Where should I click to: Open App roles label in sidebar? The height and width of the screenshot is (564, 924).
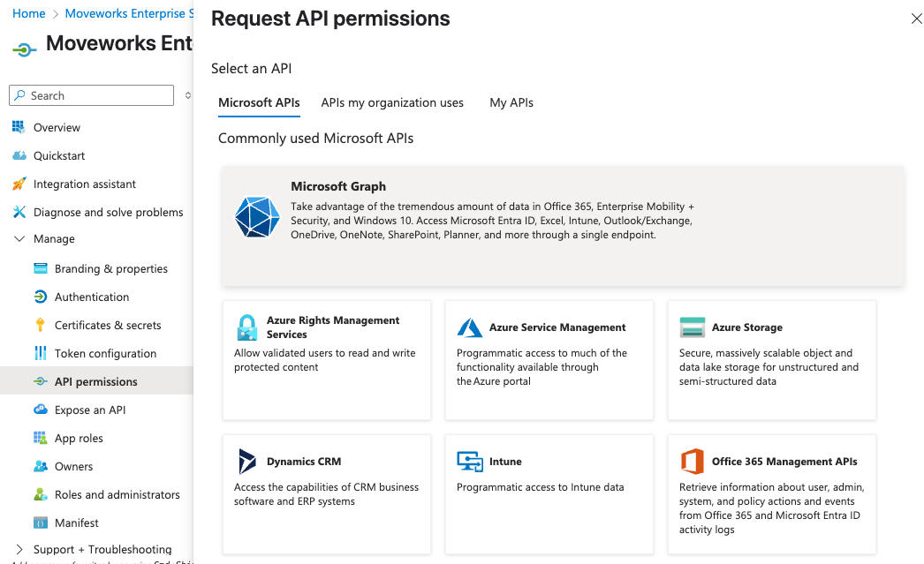(x=79, y=438)
